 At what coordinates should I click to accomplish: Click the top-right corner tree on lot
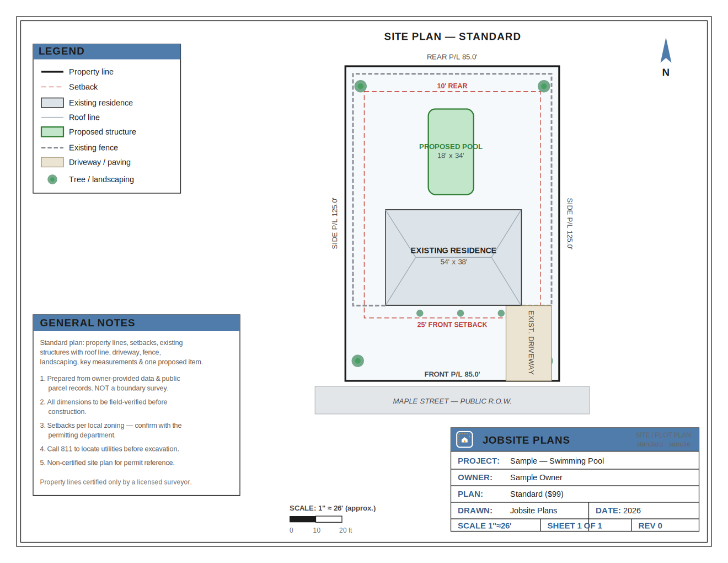click(544, 86)
